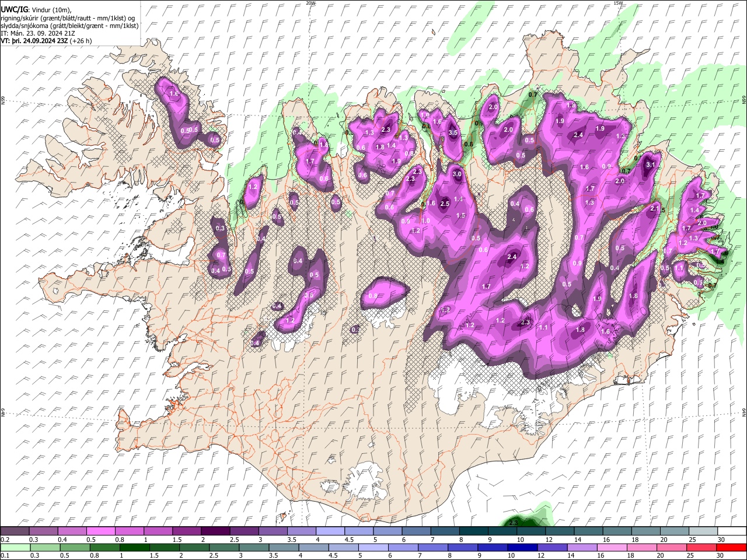Click the "3.1" snowfall value on the map
Viewport: 747px width, 560px height.
click(x=651, y=165)
